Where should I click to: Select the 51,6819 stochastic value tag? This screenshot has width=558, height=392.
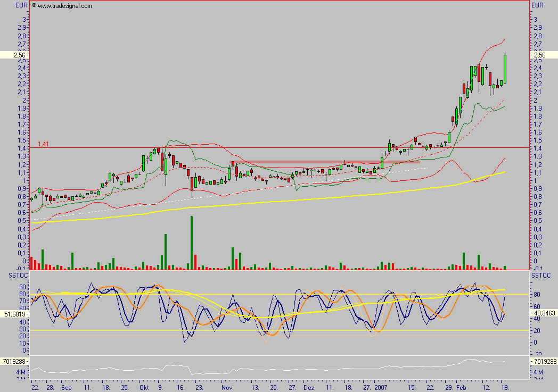point(14,314)
